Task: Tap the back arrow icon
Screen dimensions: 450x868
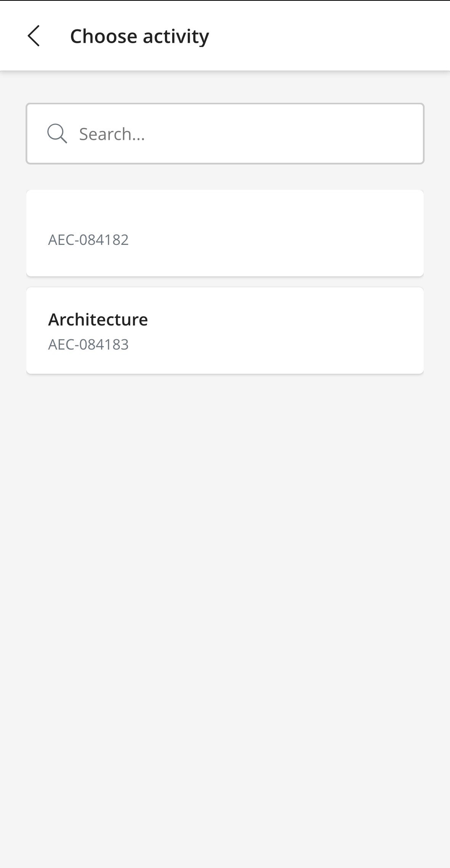Action: [x=34, y=36]
